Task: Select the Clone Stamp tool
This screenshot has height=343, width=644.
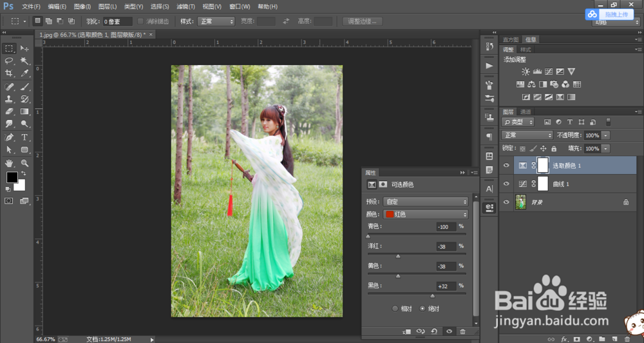Action: click(x=8, y=99)
